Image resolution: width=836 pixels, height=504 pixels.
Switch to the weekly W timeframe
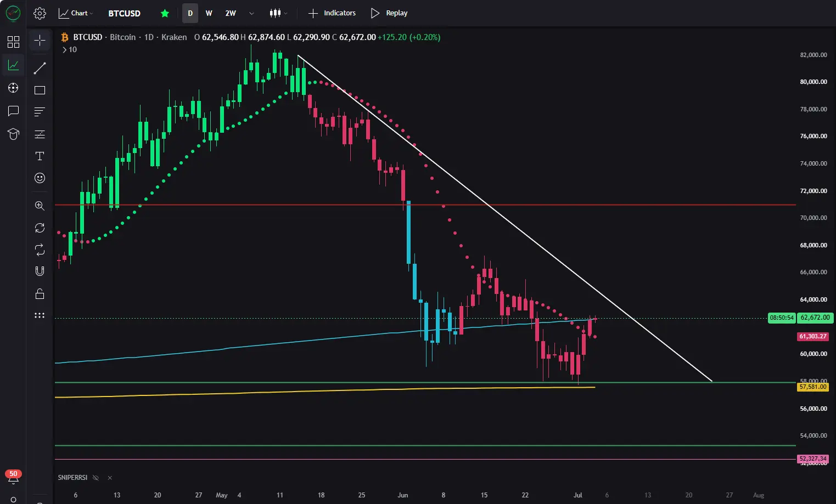(209, 13)
